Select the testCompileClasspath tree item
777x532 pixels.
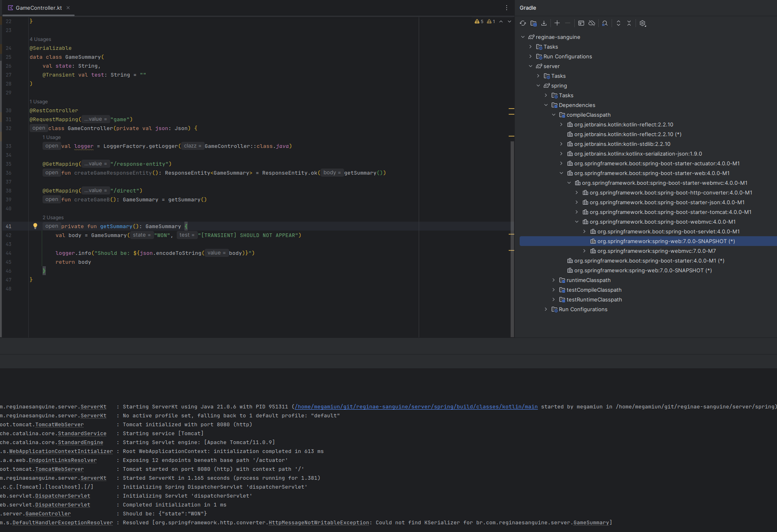coord(594,290)
